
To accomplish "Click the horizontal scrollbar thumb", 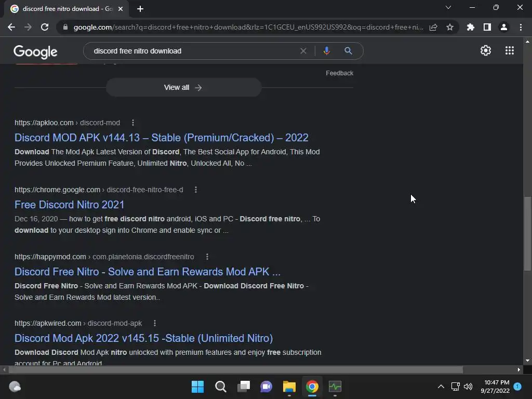I will click(x=235, y=369).
